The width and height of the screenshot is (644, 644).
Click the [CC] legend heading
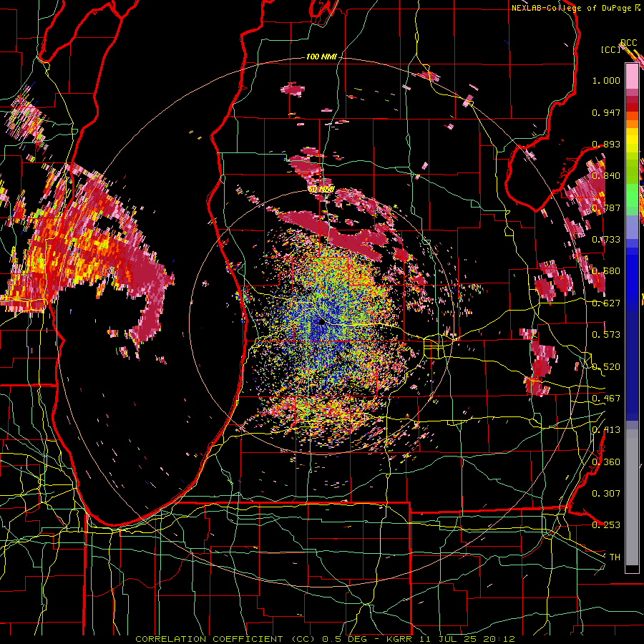pyautogui.click(x=610, y=49)
